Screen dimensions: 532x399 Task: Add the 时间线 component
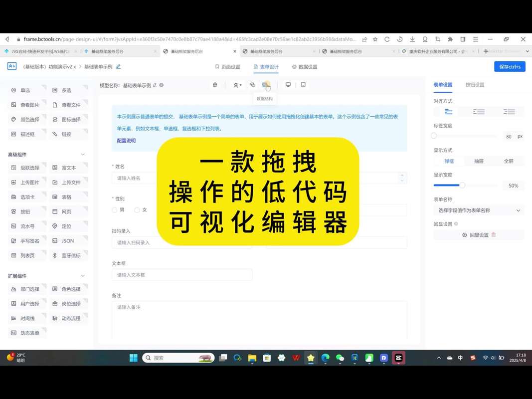click(x=27, y=318)
